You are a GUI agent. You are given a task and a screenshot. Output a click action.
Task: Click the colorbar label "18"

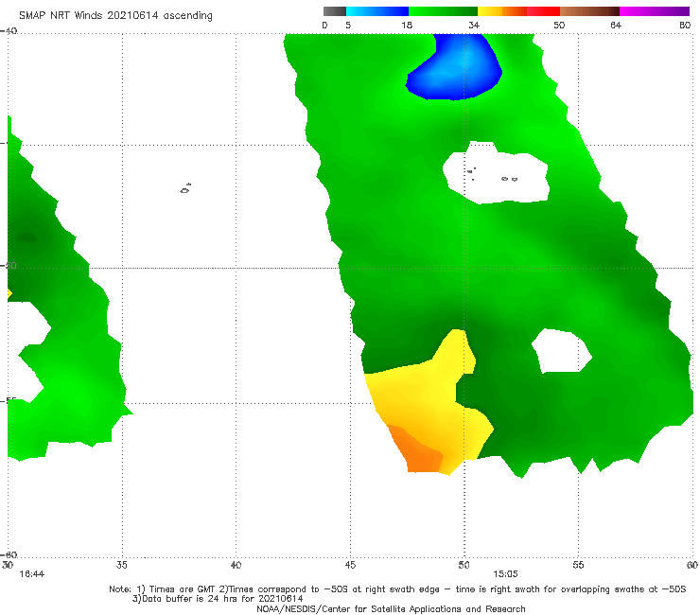pyautogui.click(x=407, y=26)
